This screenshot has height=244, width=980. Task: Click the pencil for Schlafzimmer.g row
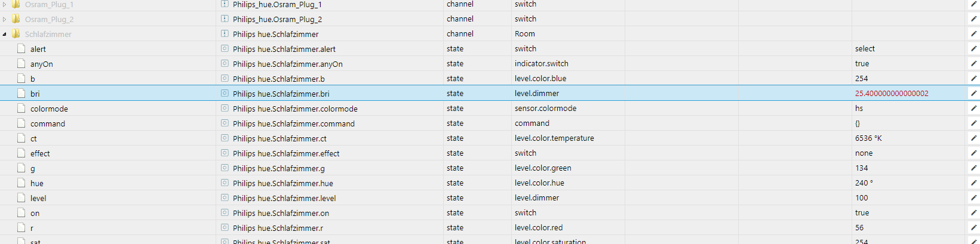[x=974, y=168]
